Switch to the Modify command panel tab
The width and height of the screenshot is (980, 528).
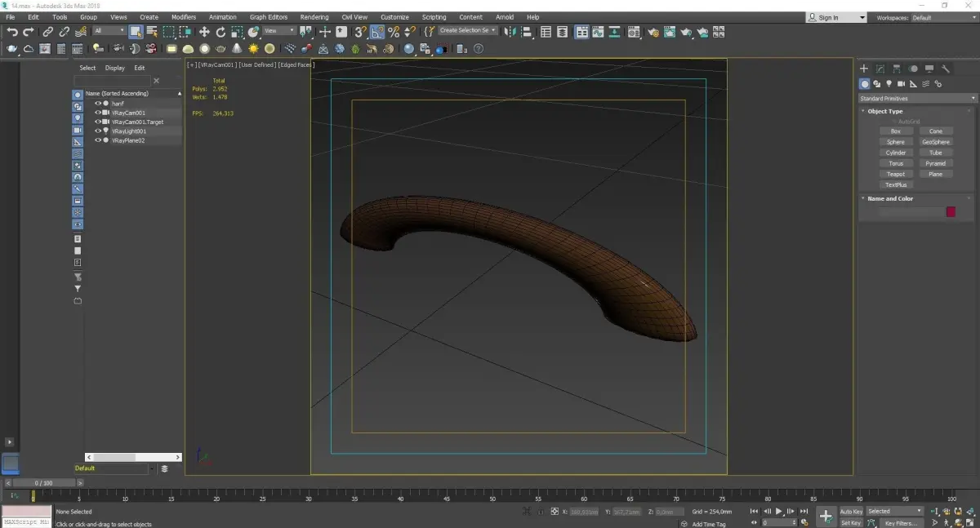(x=880, y=69)
